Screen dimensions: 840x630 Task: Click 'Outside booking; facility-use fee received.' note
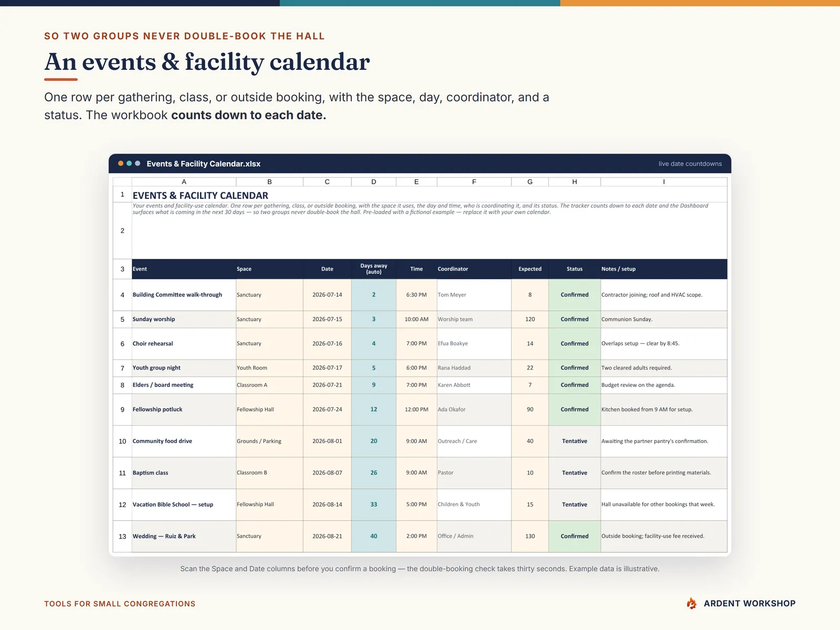[664, 537]
